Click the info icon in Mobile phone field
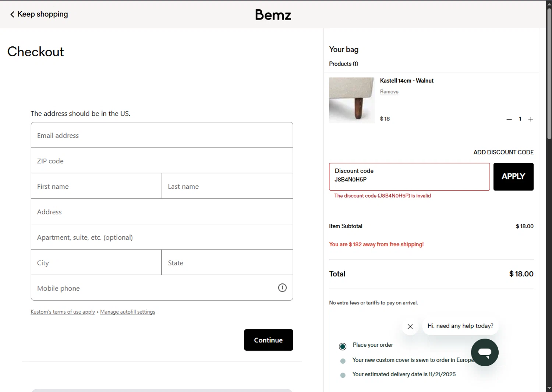Viewport: 552px width, 392px height. (x=282, y=288)
